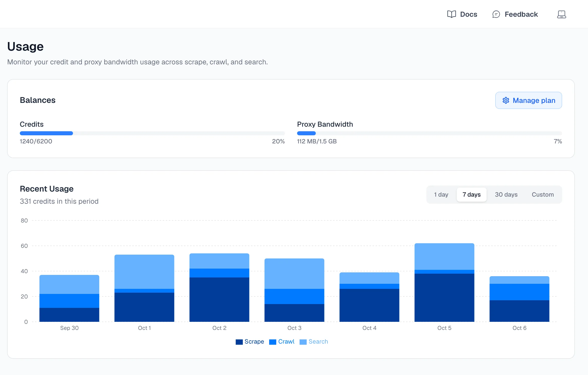Click the Sep 30 Search bar segment
The image size is (588, 375).
(69, 284)
